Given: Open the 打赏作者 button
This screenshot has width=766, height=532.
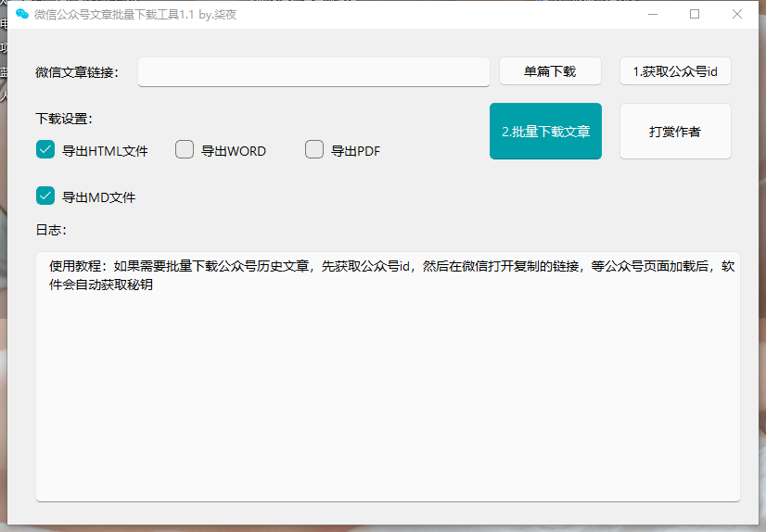Looking at the screenshot, I should click(x=675, y=132).
